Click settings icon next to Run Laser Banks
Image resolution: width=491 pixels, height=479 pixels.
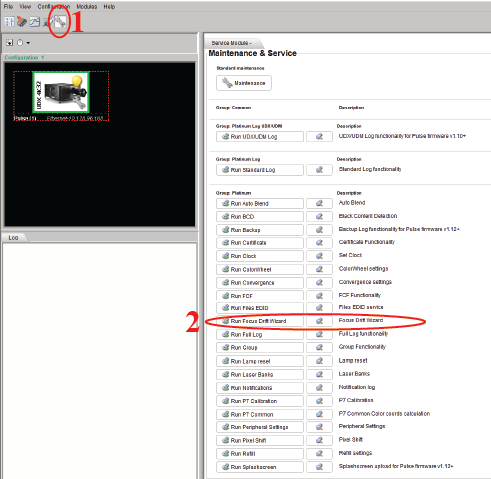pos(319,374)
